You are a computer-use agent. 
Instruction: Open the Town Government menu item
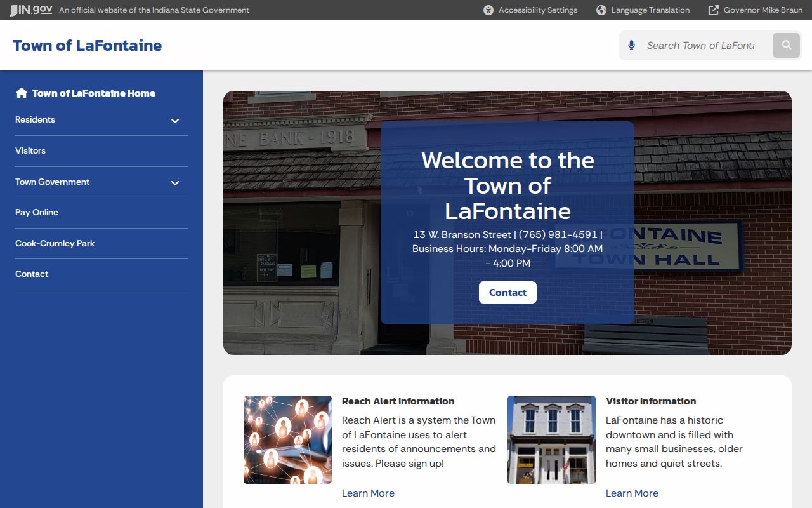(x=52, y=182)
